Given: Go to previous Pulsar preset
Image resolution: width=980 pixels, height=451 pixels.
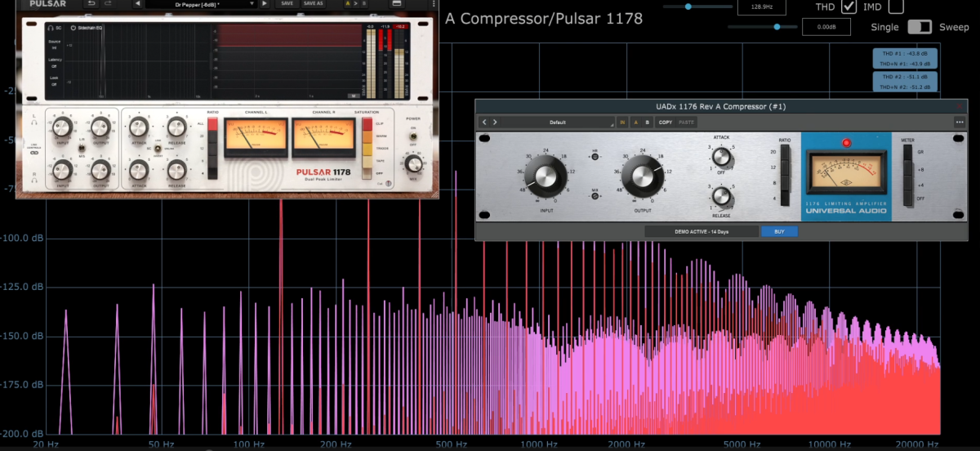Looking at the screenshot, I should pyautogui.click(x=138, y=3).
